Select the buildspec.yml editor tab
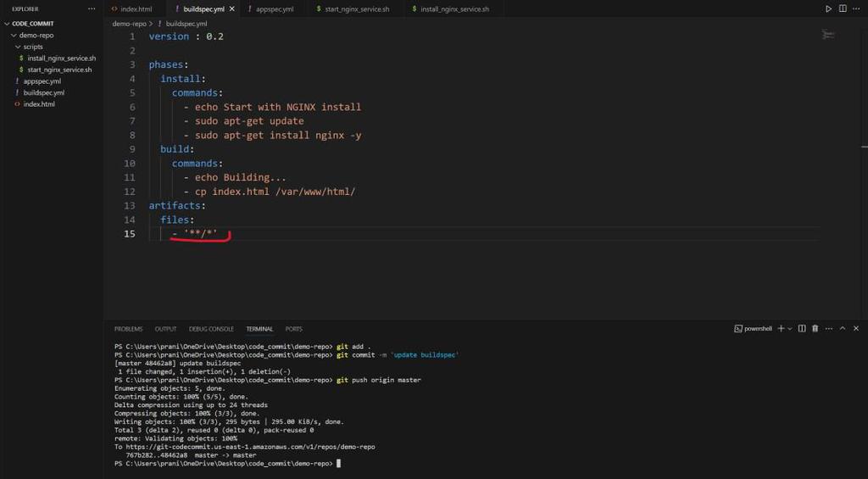The height and width of the screenshot is (479, 868). click(x=203, y=8)
